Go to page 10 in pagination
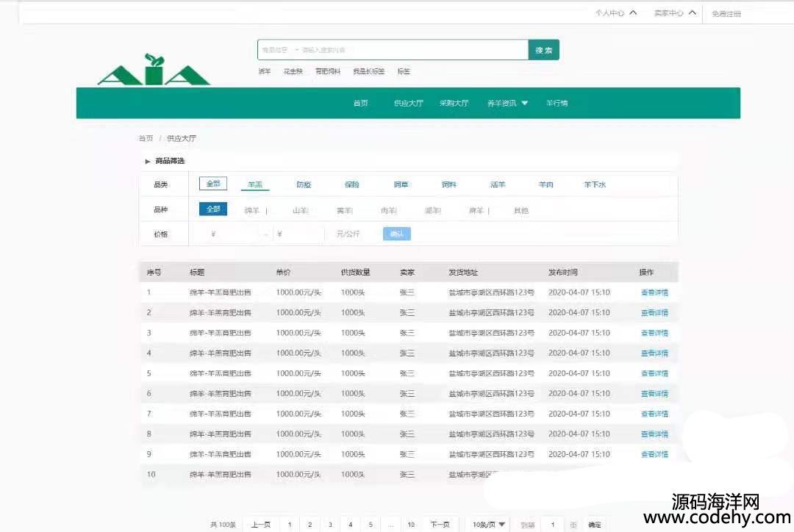794x532 pixels. coord(411,525)
